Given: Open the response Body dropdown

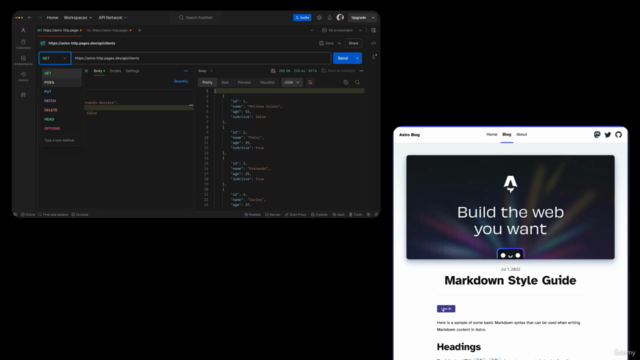Looking at the screenshot, I should click(205, 71).
